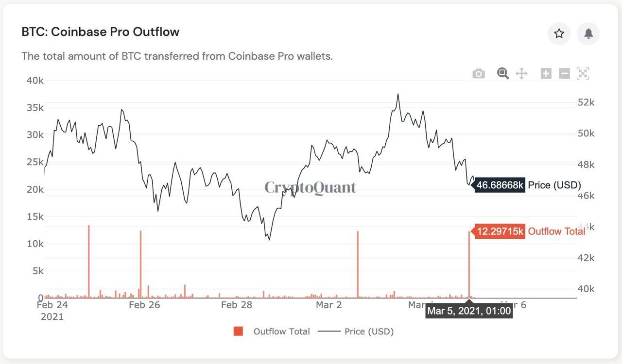
Task: Select the box zoom tool
Action: pyautogui.click(x=502, y=73)
